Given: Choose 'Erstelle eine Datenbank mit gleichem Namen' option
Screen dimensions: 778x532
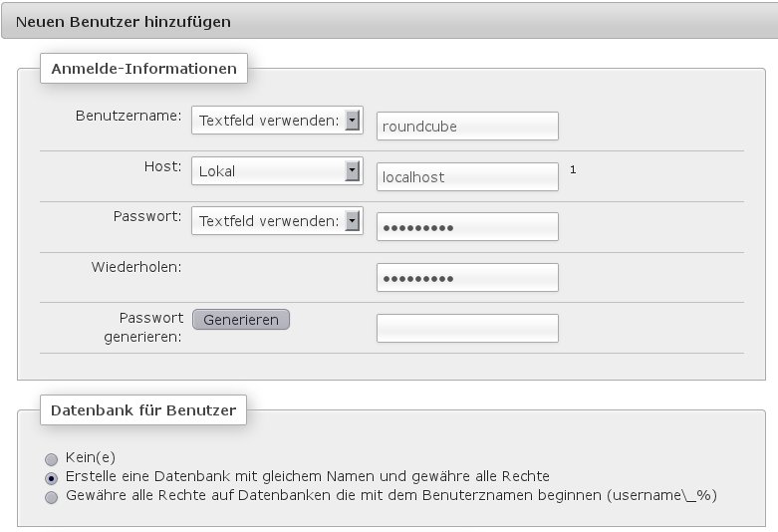Looking at the screenshot, I should tap(52, 477).
